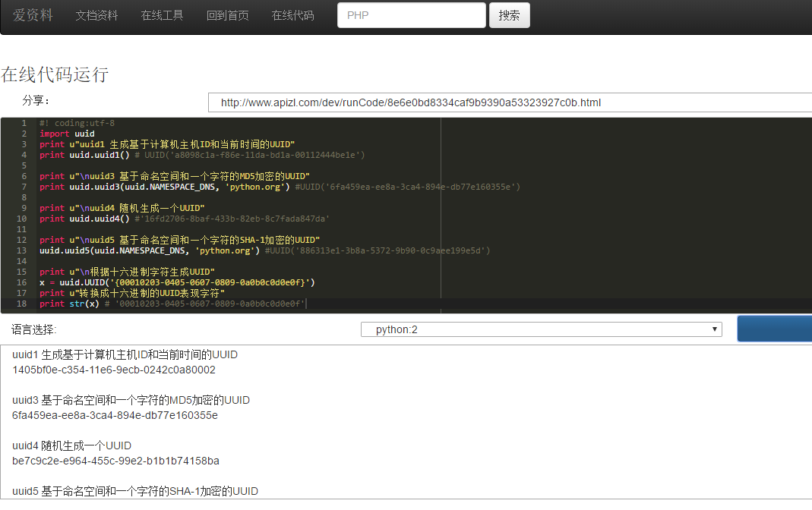Select the 文档资料 menu item

pos(96,15)
